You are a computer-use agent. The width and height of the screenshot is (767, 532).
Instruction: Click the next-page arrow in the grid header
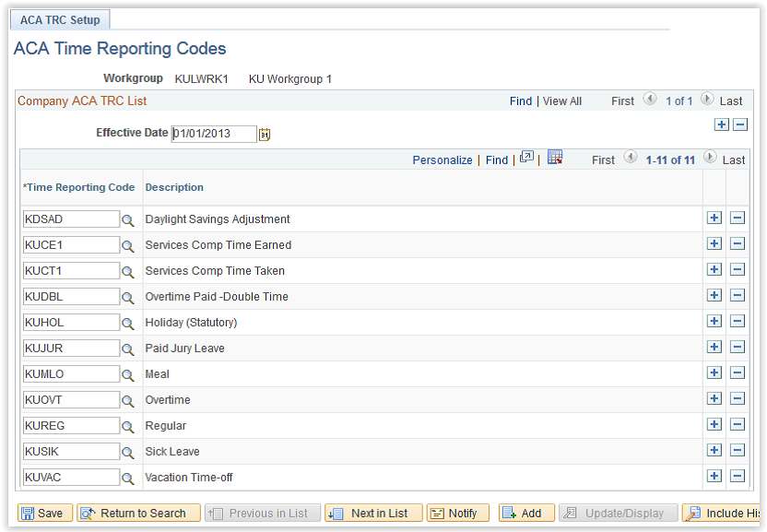point(709,159)
